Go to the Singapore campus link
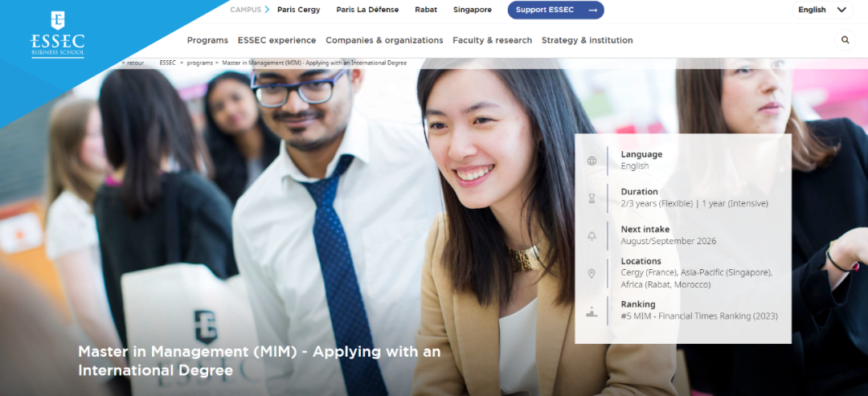Viewport: 868px width, 396px height. (x=473, y=10)
